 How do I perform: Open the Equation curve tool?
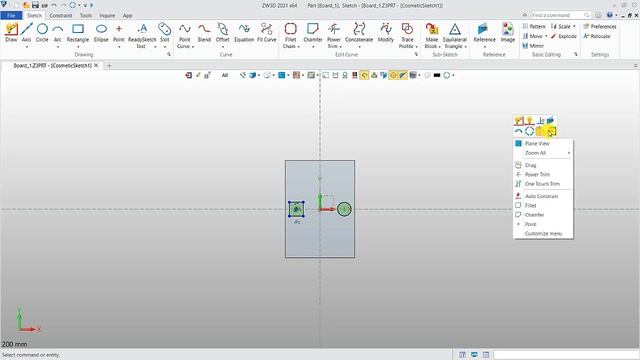coord(244,33)
